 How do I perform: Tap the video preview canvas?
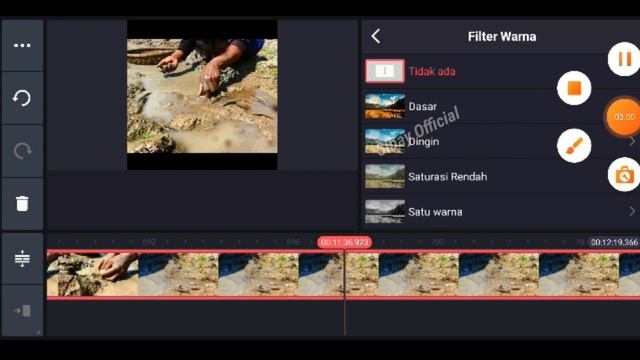[x=202, y=95]
